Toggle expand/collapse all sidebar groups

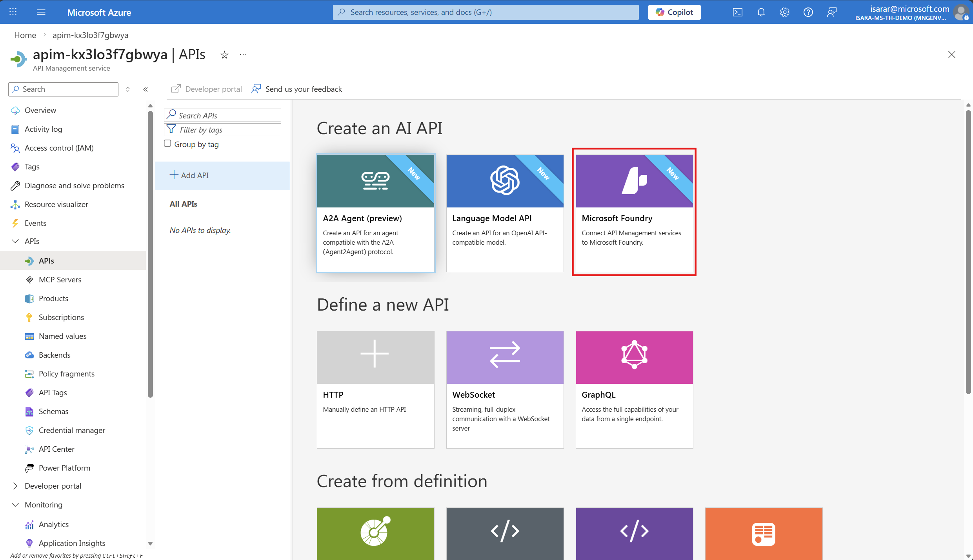coord(128,89)
